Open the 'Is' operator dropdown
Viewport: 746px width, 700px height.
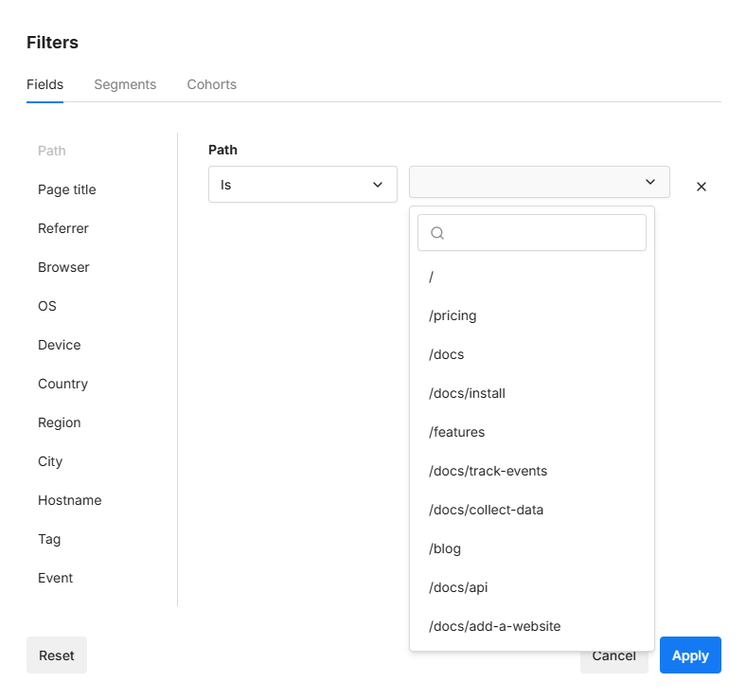pyautogui.click(x=302, y=185)
